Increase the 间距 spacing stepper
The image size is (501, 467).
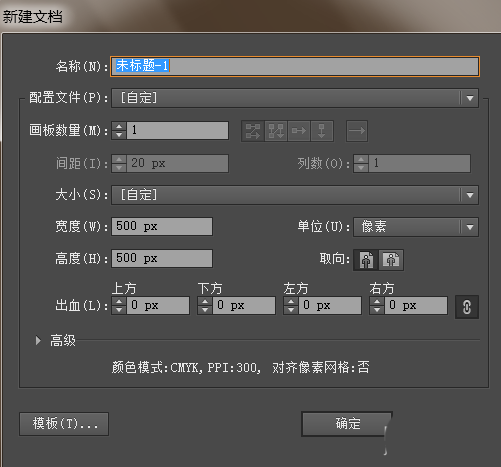pos(119,159)
